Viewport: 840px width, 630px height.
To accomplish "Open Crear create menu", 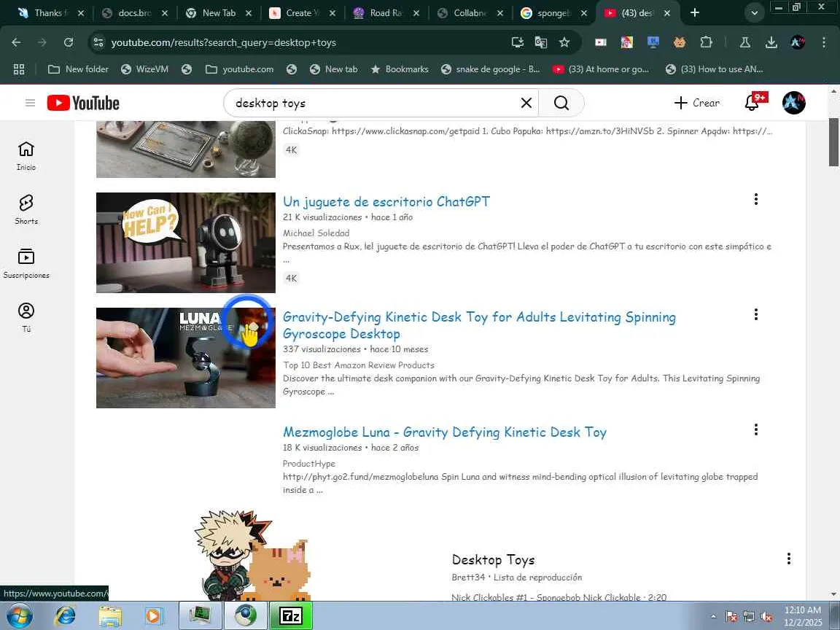I will point(696,103).
